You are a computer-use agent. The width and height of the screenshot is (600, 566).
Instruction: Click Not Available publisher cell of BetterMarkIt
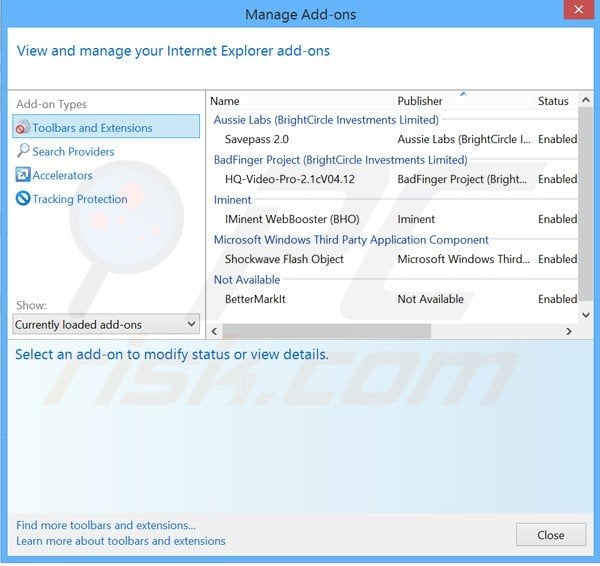coord(430,299)
